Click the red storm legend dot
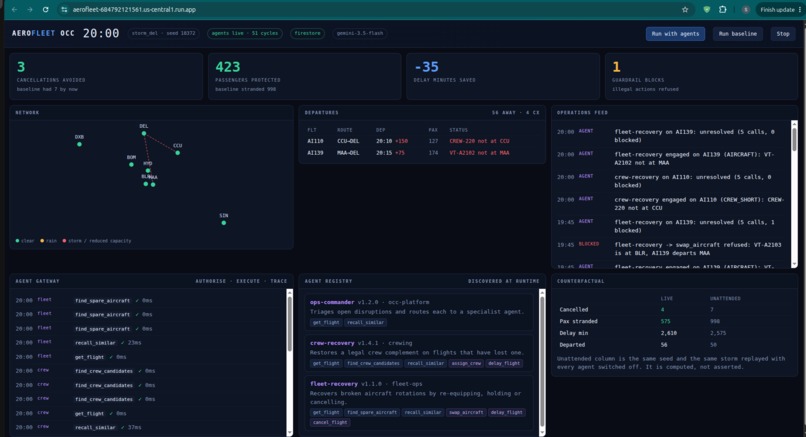 coord(64,241)
